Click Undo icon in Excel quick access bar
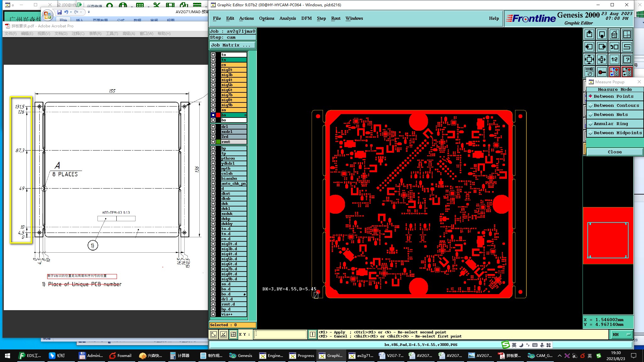Image resolution: width=644 pixels, height=362 pixels. tap(66, 12)
